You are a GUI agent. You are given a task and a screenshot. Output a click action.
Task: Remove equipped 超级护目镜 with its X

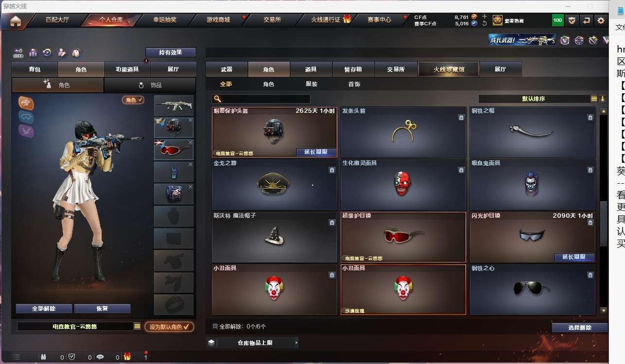(x=191, y=142)
